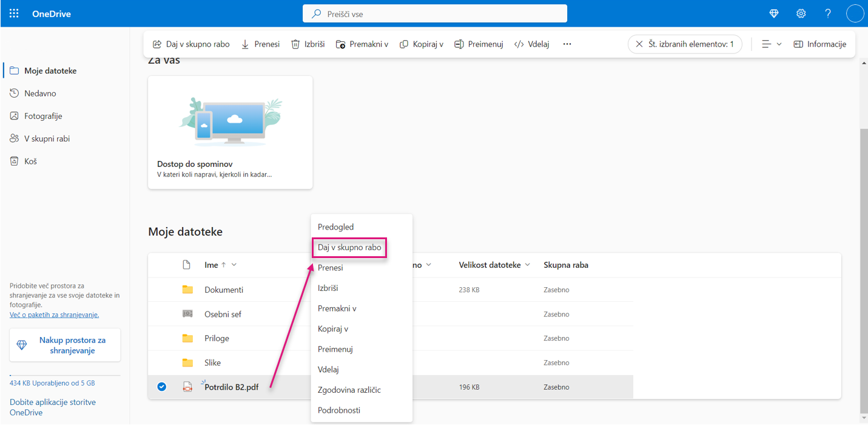The width and height of the screenshot is (868, 425).
Task: Select Predogled in context menu
Action: [362, 227]
